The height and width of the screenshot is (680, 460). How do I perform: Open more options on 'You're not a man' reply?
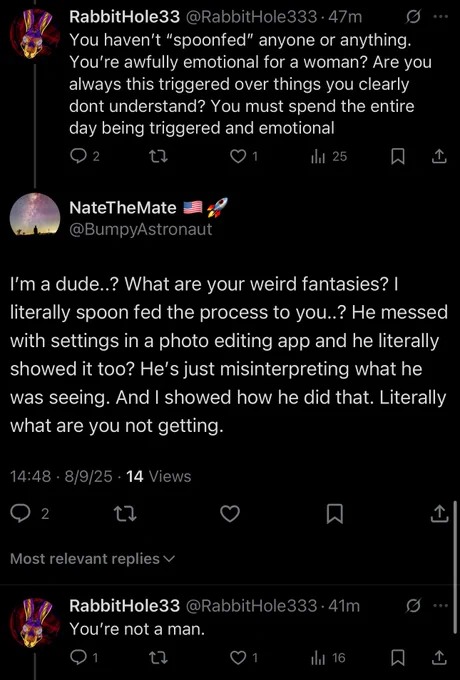[440, 605]
